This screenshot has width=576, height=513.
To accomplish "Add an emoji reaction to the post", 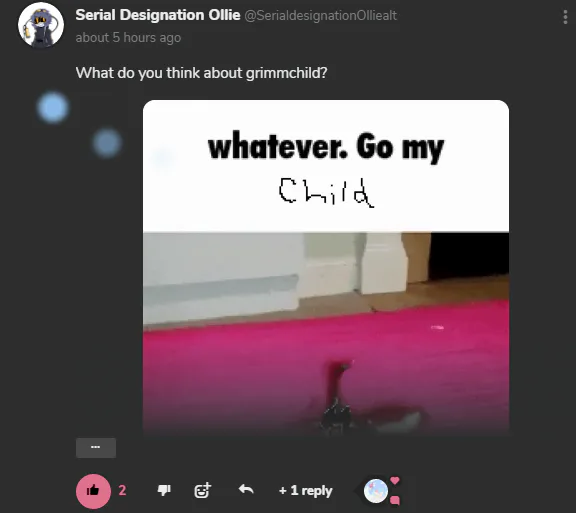I will (202, 490).
